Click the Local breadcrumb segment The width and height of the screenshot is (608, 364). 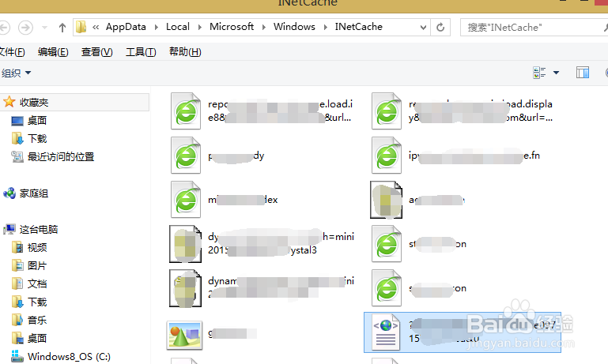[x=178, y=27]
